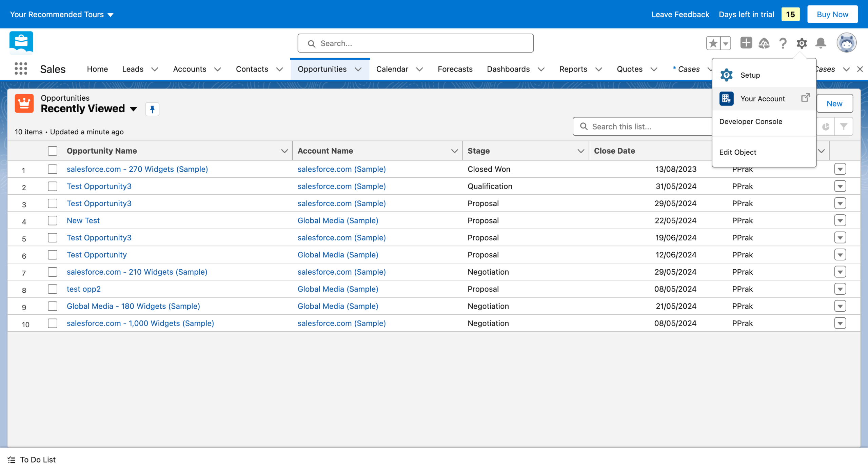Open the Notifications bell
Screen dimensions: 868x471
click(821, 43)
